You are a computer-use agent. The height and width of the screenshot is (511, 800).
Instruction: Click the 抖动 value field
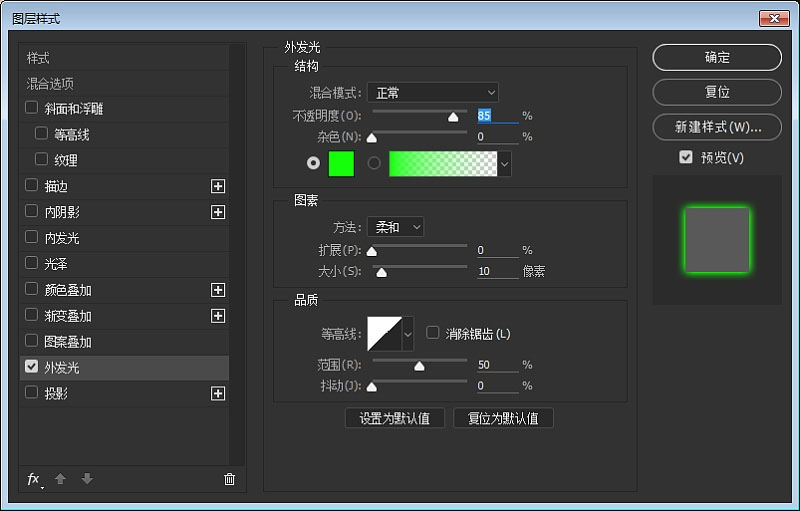(497, 386)
